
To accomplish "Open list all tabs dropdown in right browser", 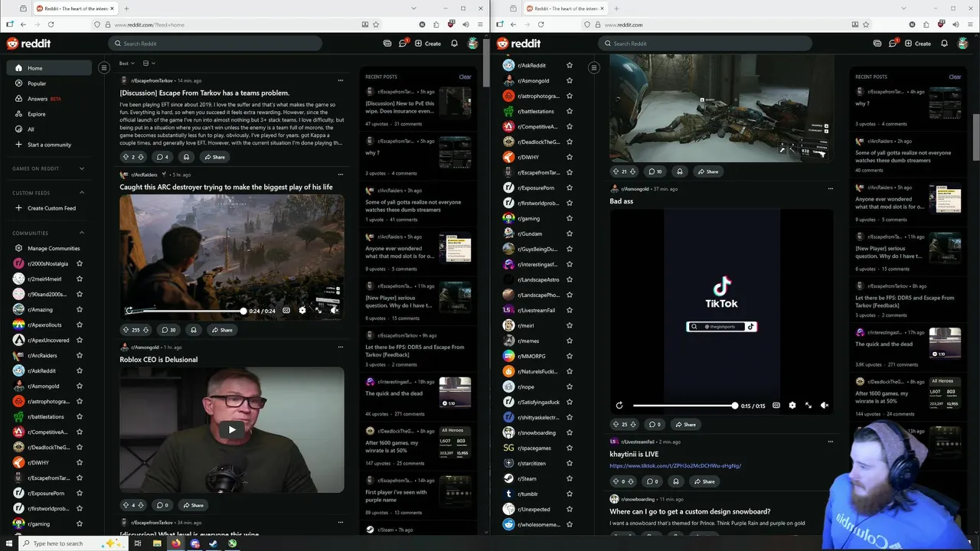I will 904,8.
